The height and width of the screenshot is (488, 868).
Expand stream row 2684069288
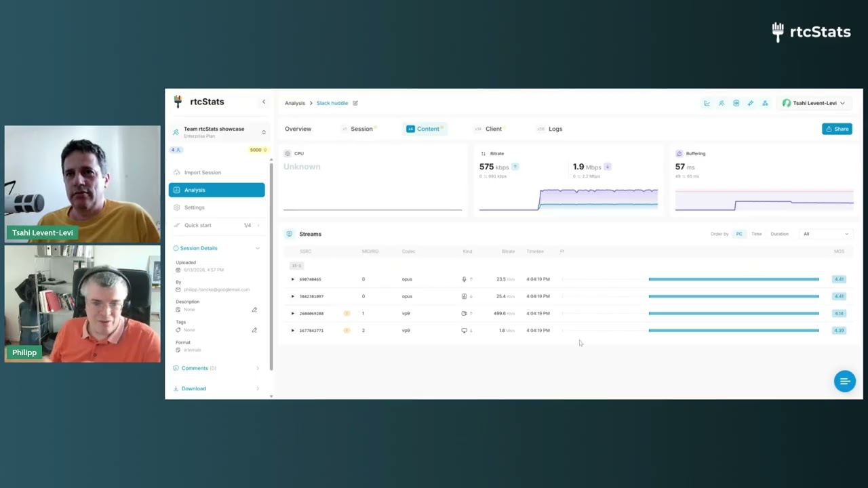coord(293,313)
